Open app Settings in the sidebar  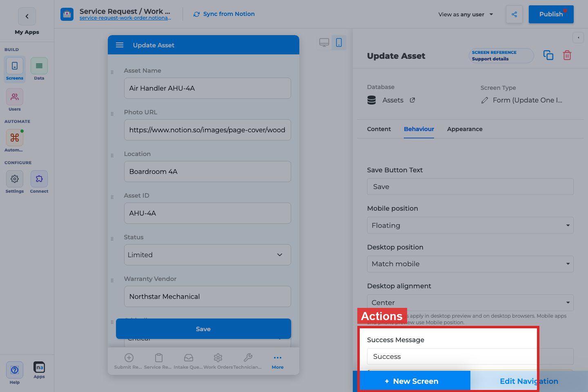point(15,182)
